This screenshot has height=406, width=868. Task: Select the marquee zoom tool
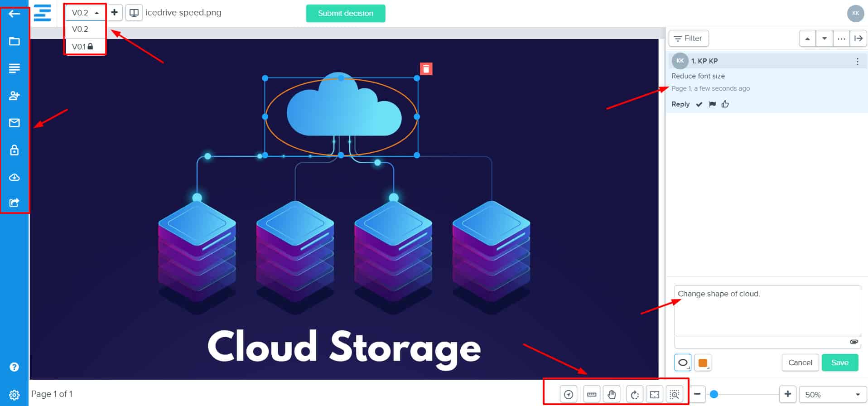point(675,394)
